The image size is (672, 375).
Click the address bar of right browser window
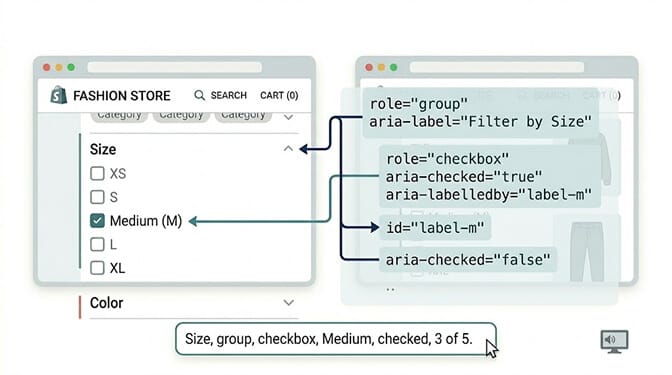[497, 67]
